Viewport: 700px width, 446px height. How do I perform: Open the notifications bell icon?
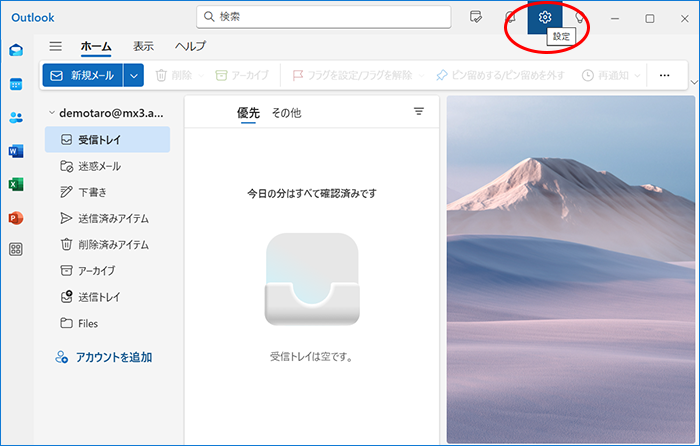(x=510, y=17)
